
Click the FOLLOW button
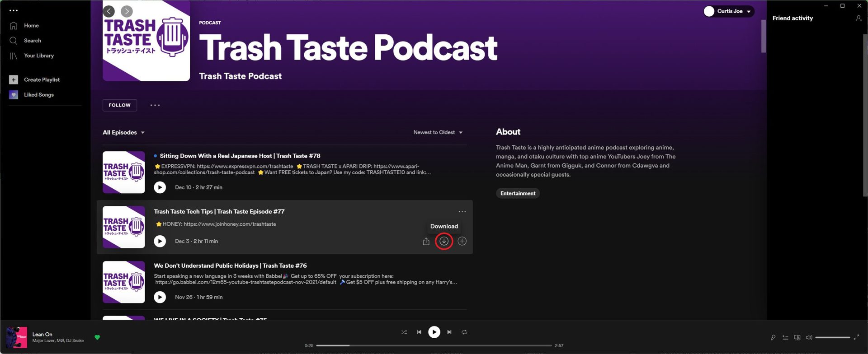[x=120, y=105]
